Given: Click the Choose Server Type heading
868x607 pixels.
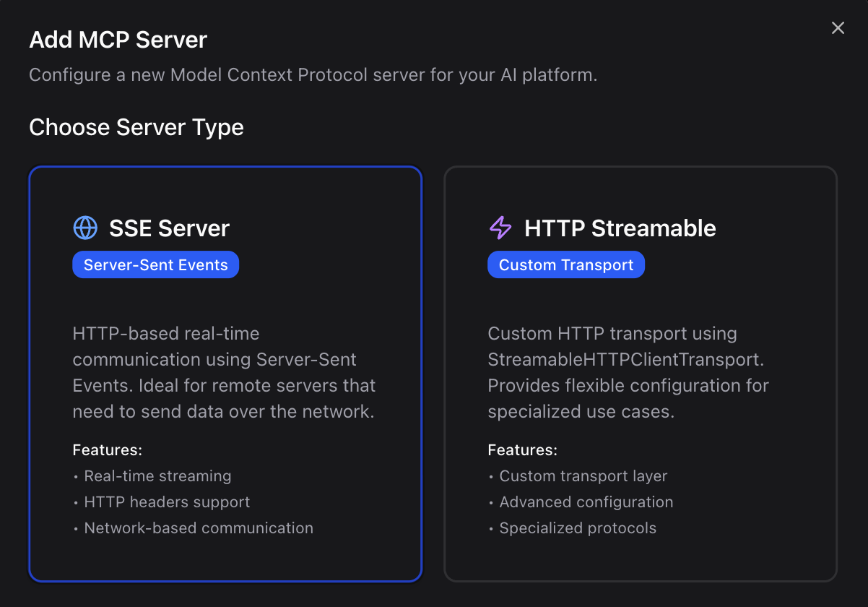Looking at the screenshot, I should (136, 127).
